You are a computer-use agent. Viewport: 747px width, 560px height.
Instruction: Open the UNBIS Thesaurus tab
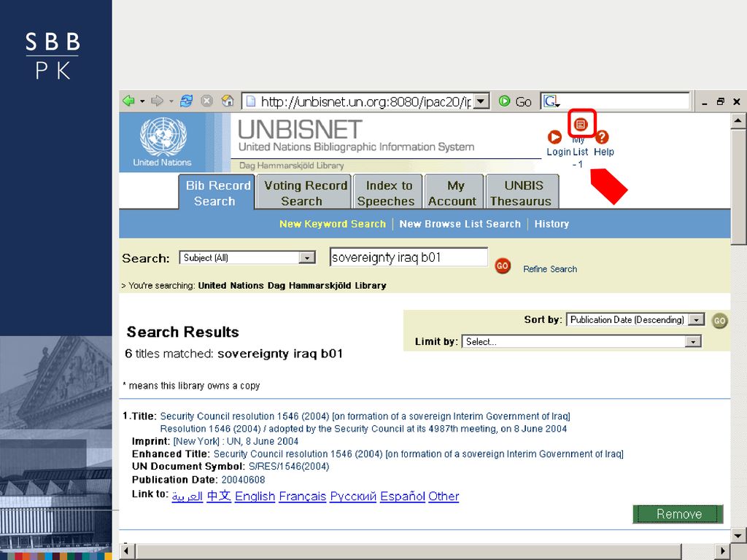click(x=522, y=192)
